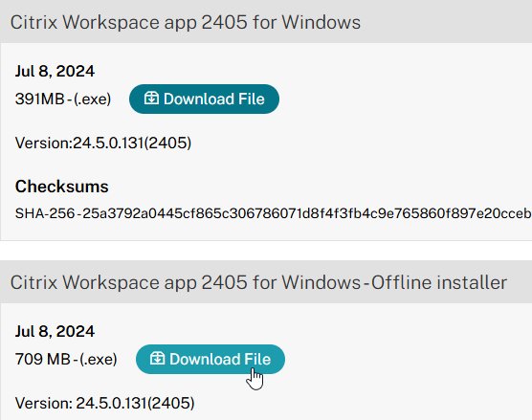
Task: Select Version: 24.5.0.131(2405) text in offline section
Action: point(105,403)
